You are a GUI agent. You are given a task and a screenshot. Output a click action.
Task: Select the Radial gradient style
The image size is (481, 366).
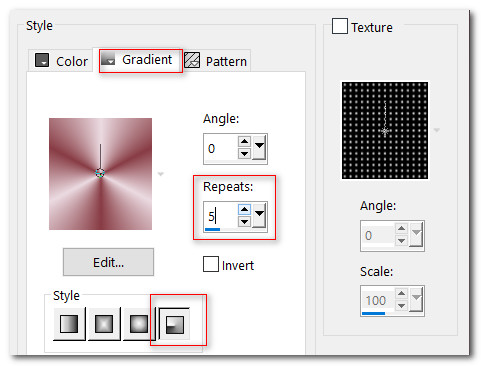pyautogui.click(x=174, y=324)
